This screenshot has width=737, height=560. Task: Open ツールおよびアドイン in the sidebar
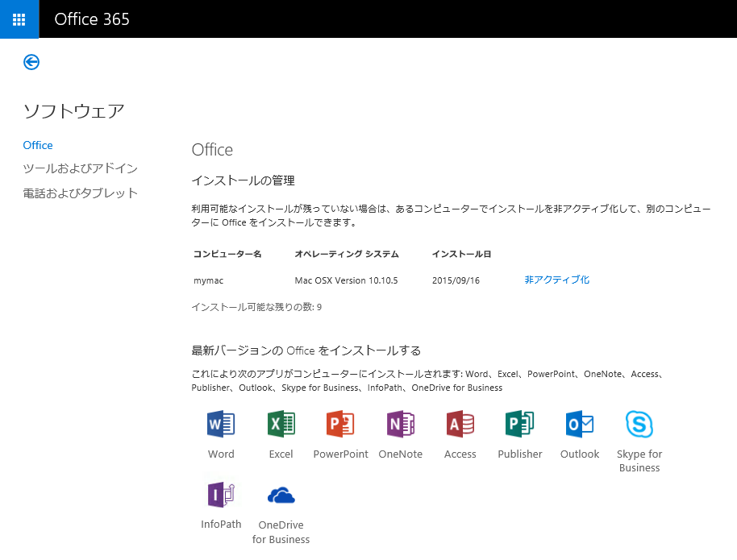click(81, 168)
